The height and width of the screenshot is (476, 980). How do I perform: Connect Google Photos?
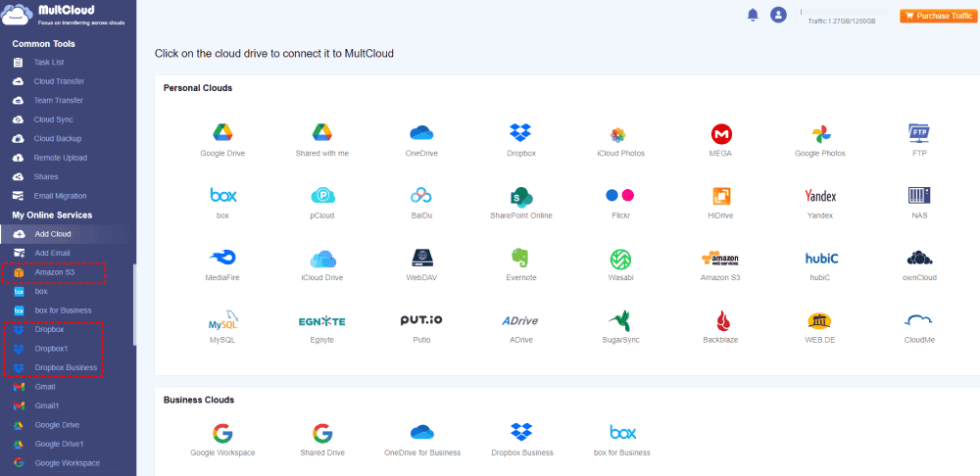[820, 140]
